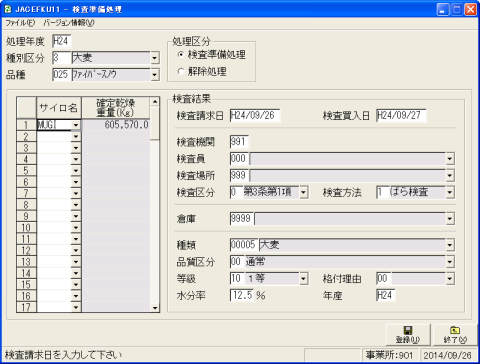Open the silo name dropdown in row 1
Viewport: 480px width, 364px height.
click(76, 125)
